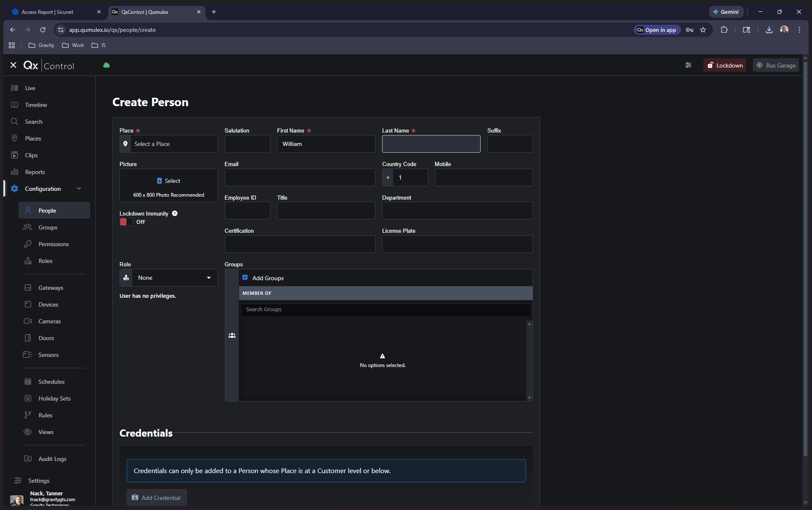
Task: Open Gateways configuration page
Action: tap(51, 288)
